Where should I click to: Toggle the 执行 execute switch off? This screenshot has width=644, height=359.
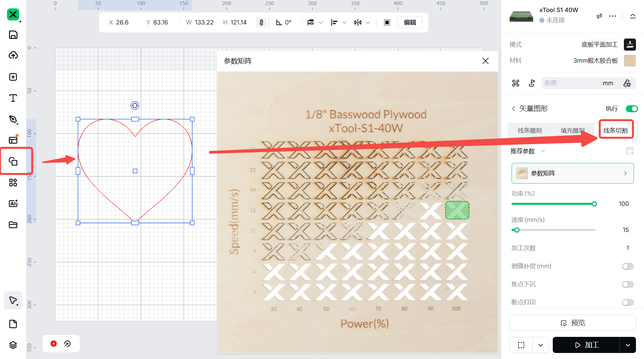pos(632,109)
